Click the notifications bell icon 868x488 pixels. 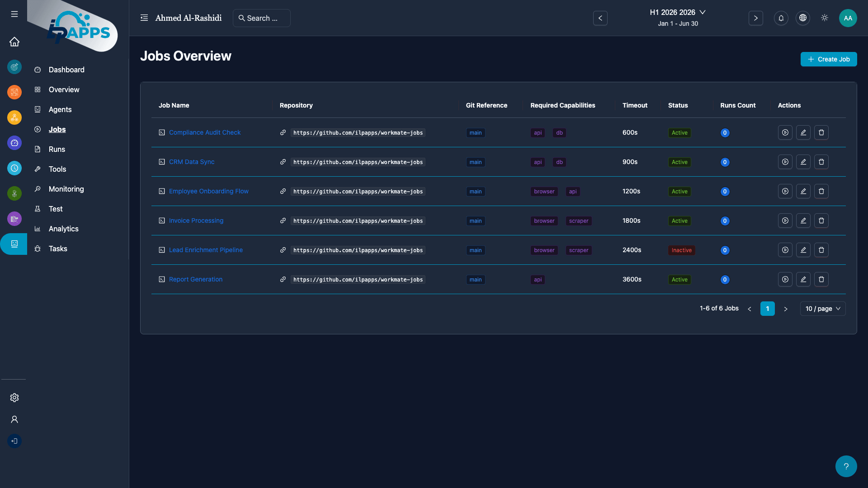(x=781, y=18)
